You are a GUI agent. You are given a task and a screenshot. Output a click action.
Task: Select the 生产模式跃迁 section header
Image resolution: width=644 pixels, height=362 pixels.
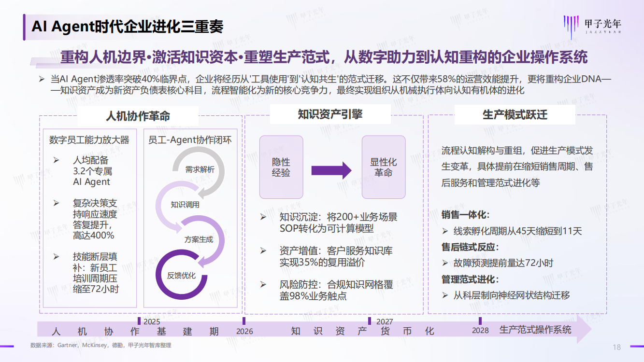click(x=515, y=115)
